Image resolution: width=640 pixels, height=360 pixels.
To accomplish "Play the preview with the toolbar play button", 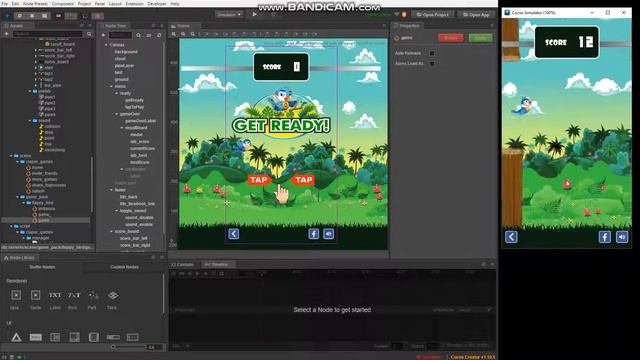I will click(255, 15).
